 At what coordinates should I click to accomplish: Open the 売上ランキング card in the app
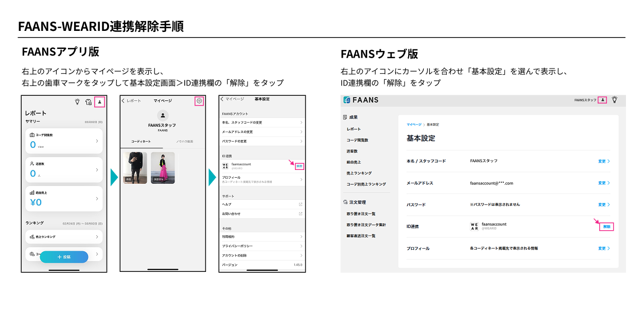(x=64, y=236)
